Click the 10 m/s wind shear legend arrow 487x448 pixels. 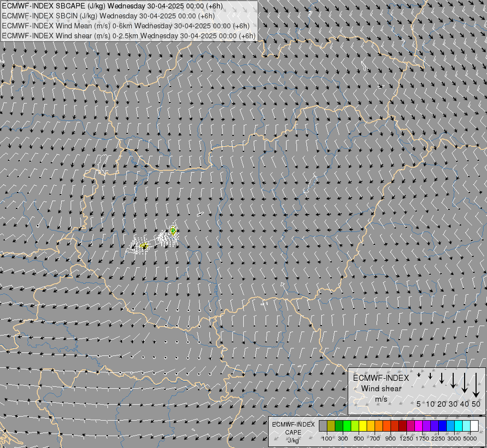point(430,376)
